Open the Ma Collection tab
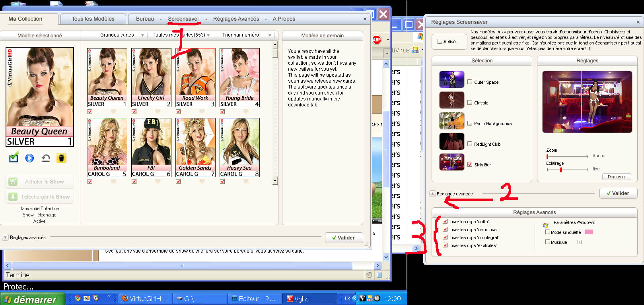 (x=25, y=19)
